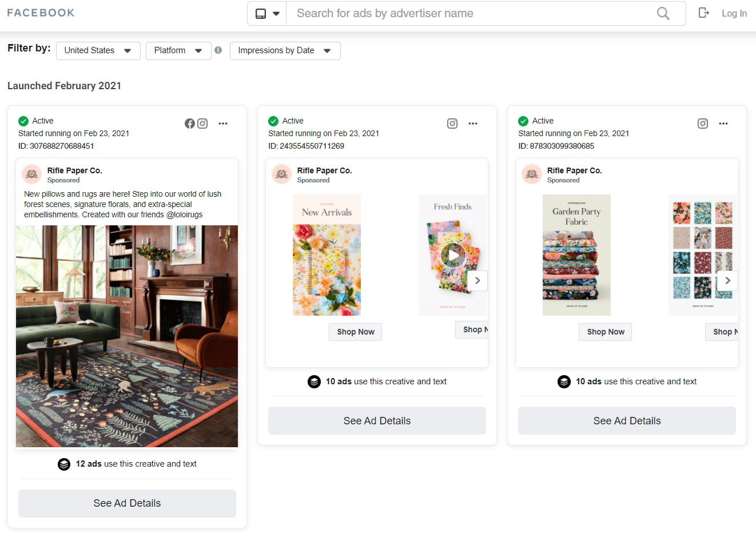The width and height of the screenshot is (756, 533).
Task: Click Shop Now under New Arrivals
Action: (355, 332)
